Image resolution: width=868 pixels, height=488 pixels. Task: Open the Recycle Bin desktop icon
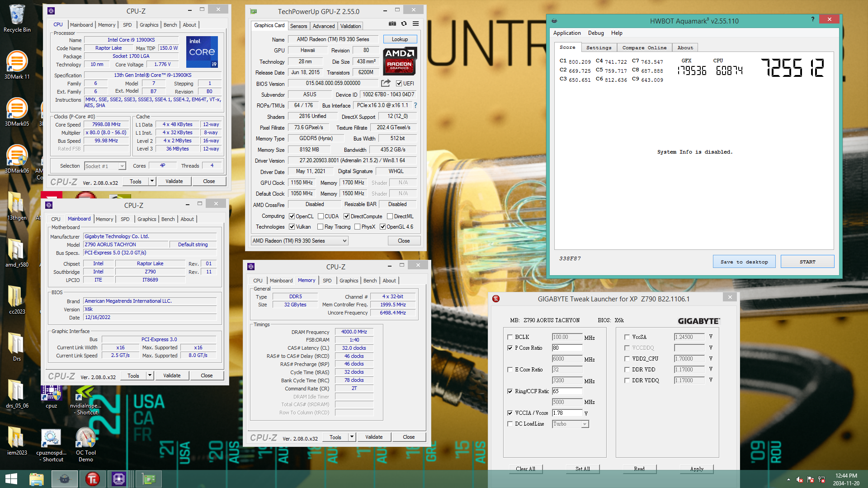click(17, 18)
